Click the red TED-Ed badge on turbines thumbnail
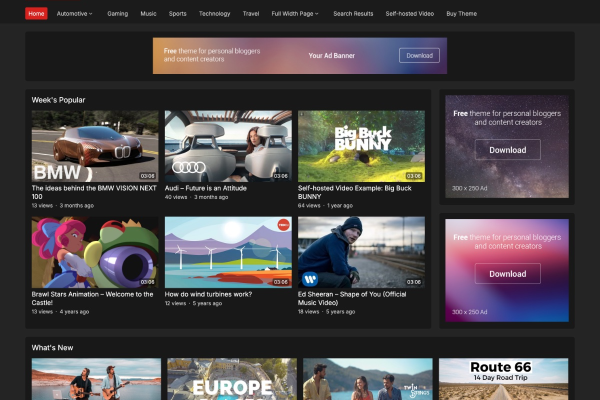Screen dimensions: 600x400 (284, 225)
